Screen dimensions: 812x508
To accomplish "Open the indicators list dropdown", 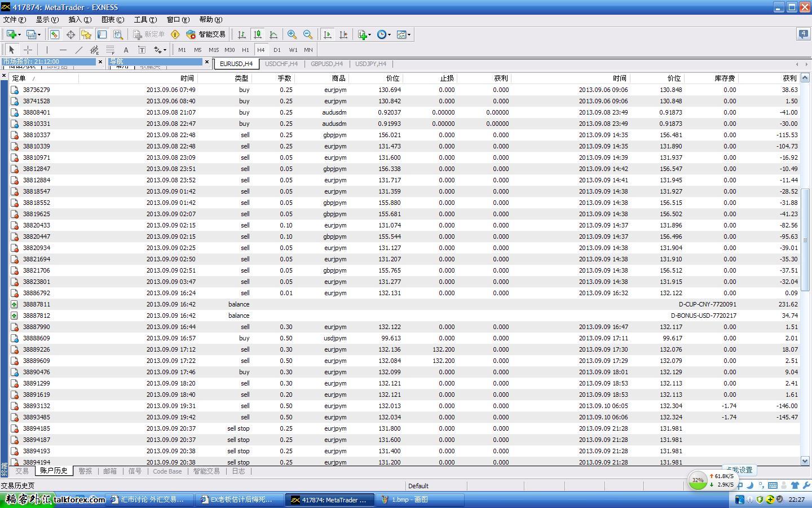I will point(364,34).
